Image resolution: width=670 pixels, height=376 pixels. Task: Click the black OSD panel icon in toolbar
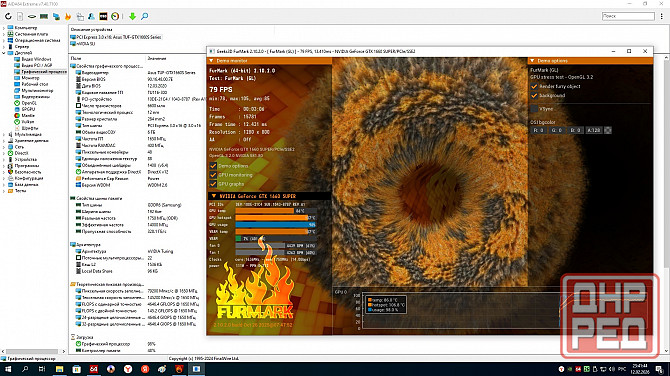[103, 16]
